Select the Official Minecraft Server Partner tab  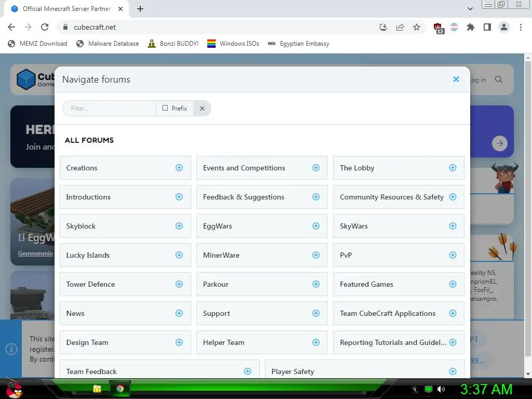(x=66, y=9)
